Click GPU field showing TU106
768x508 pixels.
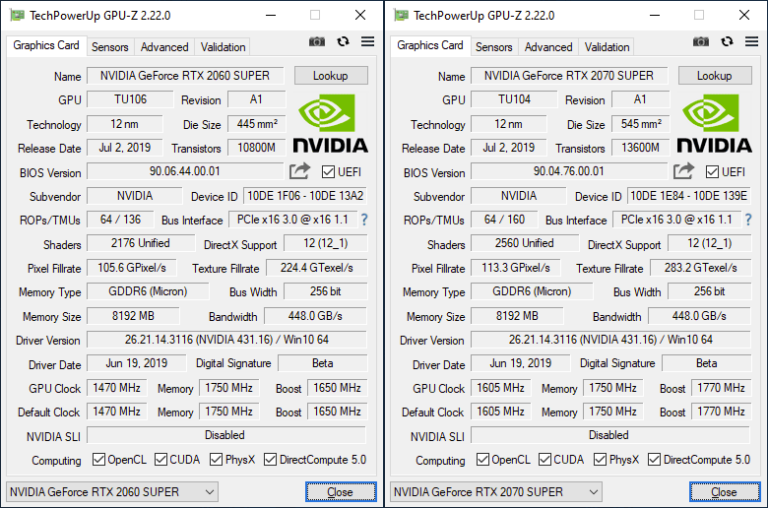point(130,99)
